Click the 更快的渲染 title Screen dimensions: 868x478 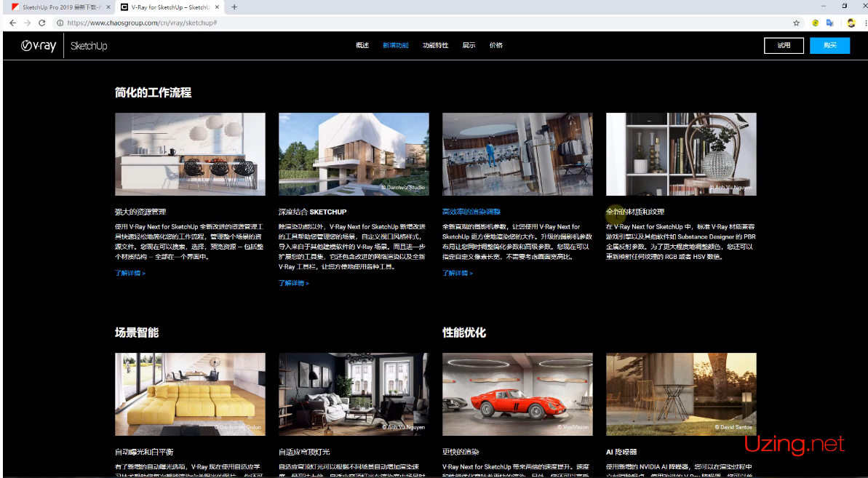click(461, 452)
